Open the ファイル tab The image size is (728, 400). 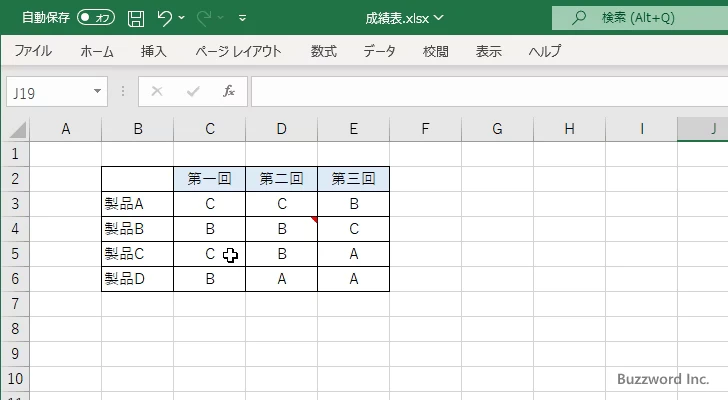(x=33, y=51)
